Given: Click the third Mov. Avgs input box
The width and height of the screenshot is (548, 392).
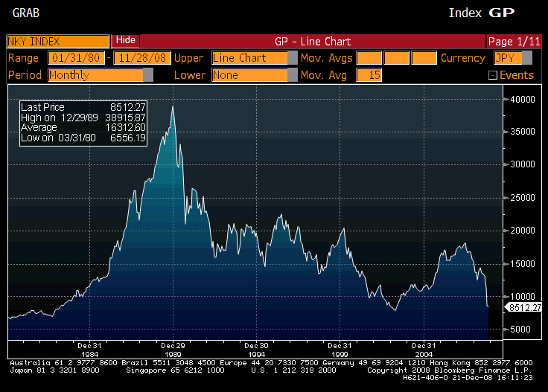Looking at the screenshot, I should (x=424, y=58).
